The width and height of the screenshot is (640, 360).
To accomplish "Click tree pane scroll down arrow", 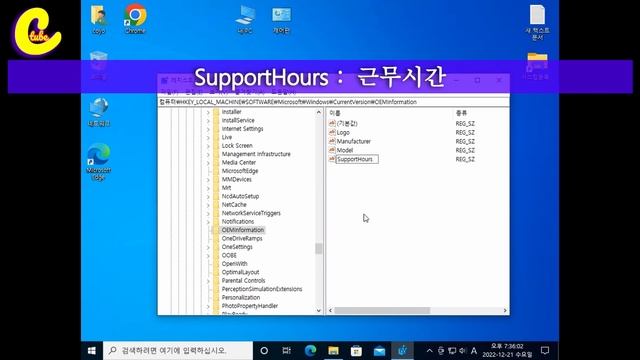I will tap(319, 311).
